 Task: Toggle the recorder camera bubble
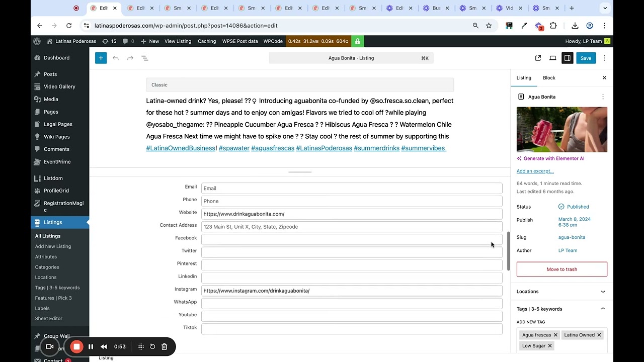tap(50, 346)
